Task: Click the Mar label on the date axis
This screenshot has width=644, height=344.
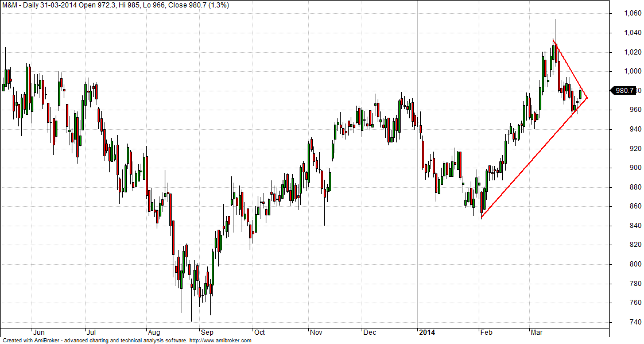Action: (x=537, y=332)
